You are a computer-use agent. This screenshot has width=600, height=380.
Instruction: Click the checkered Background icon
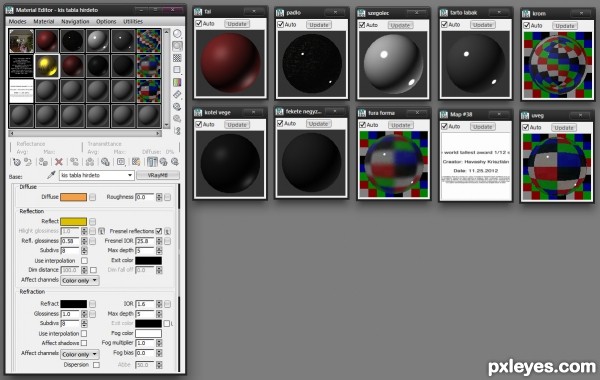pos(177,58)
